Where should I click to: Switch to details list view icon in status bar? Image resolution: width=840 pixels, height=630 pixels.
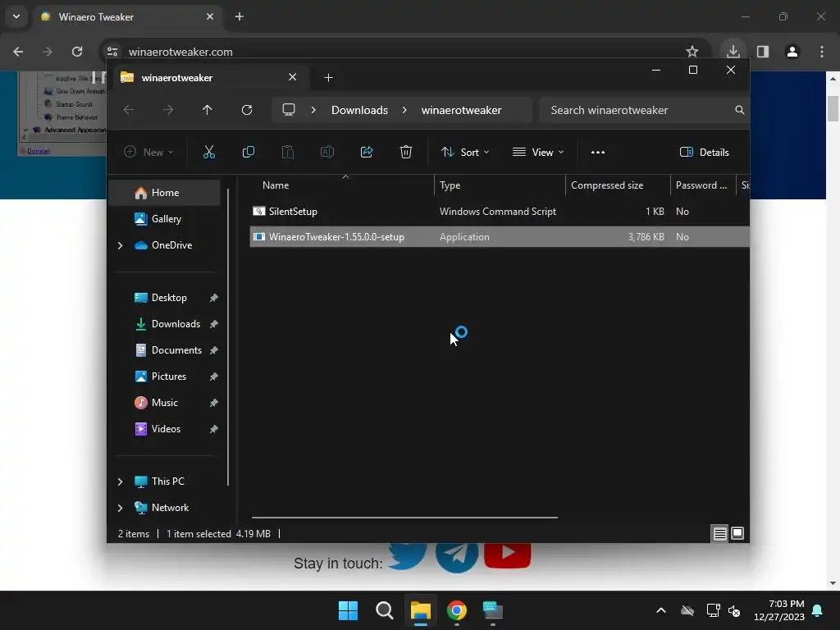coord(719,533)
